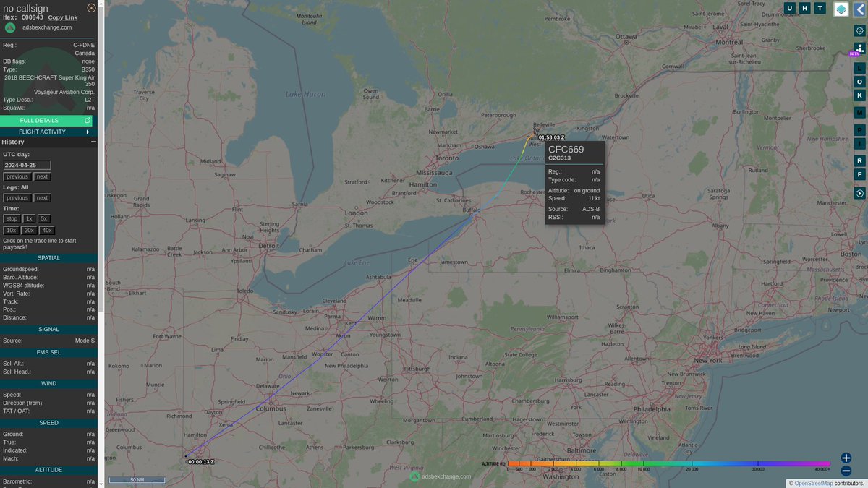Click the SPATIAL section header
The width and height of the screenshot is (868, 488).
(x=48, y=258)
